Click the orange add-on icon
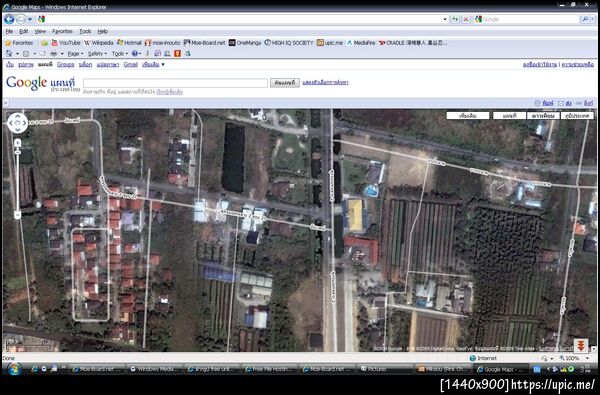 point(177,54)
